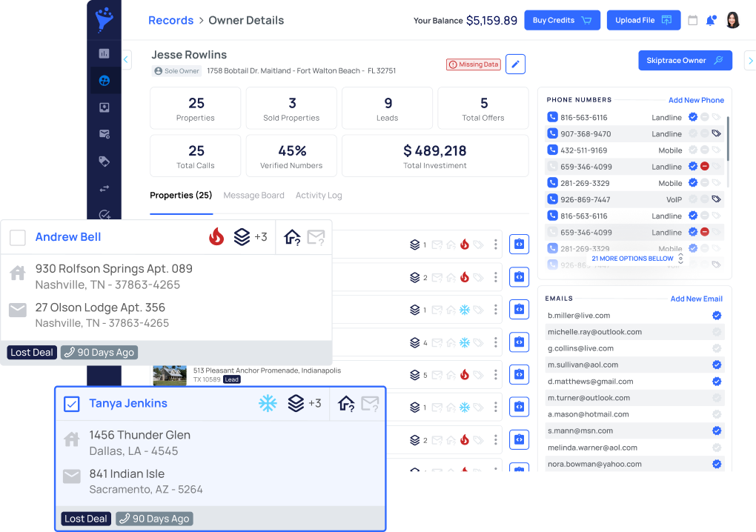Click house question icon on Andrew Bell card
This screenshot has height=532, width=756.
(292, 237)
